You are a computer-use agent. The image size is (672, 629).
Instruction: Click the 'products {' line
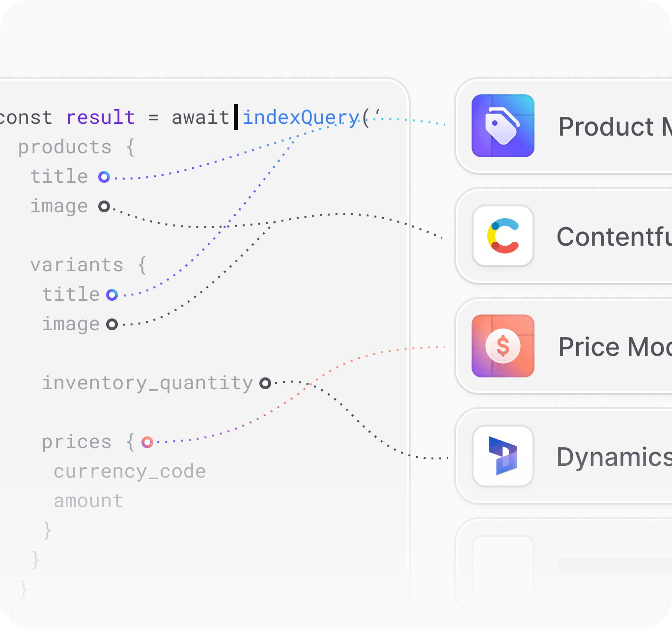[77, 147]
